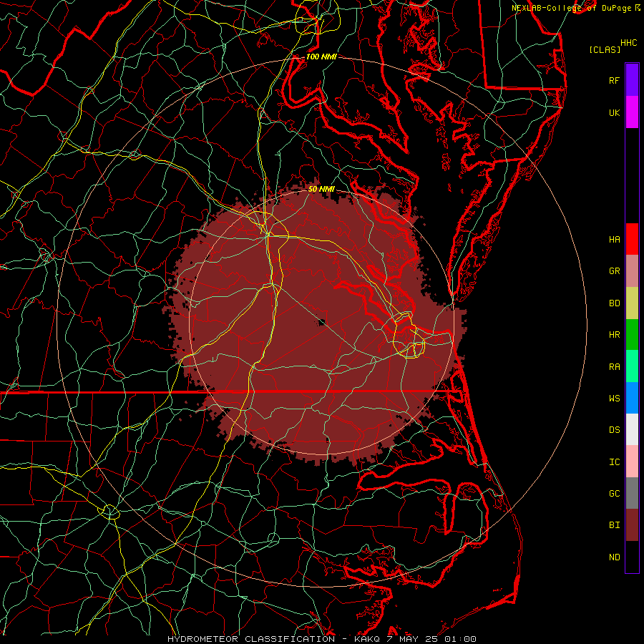The image size is (644, 644).
Task: Click the '7 MAY 25 01:00' timestamp
Action: tap(431, 639)
